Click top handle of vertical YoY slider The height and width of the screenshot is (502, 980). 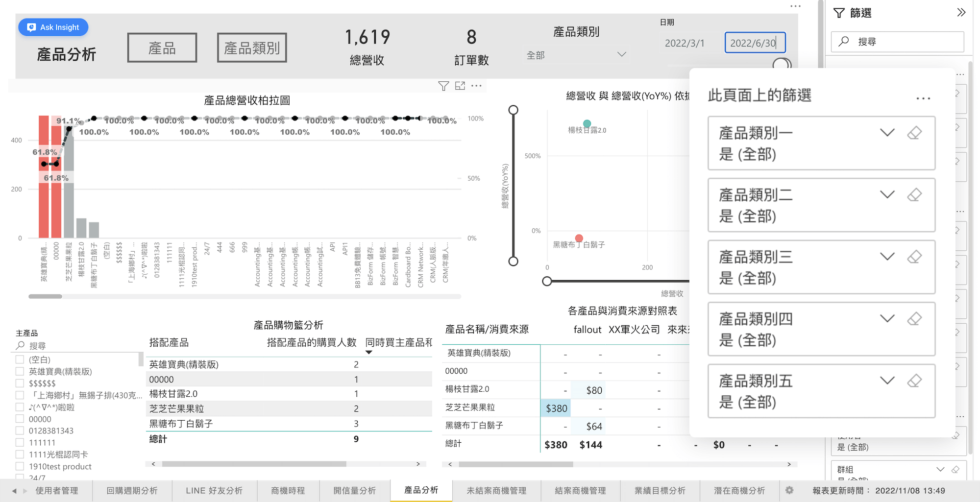pyautogui.click(x=513, y=110)
